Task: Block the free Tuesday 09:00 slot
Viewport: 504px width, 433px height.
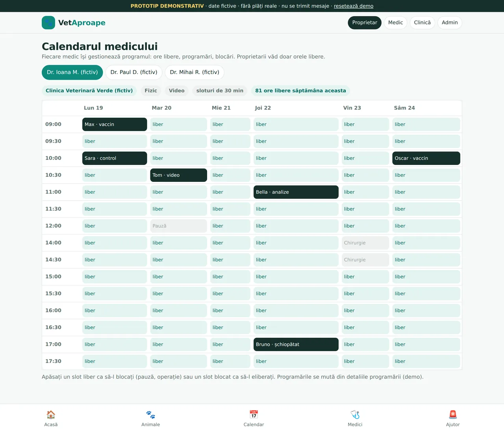Action: tap(179, 124)
